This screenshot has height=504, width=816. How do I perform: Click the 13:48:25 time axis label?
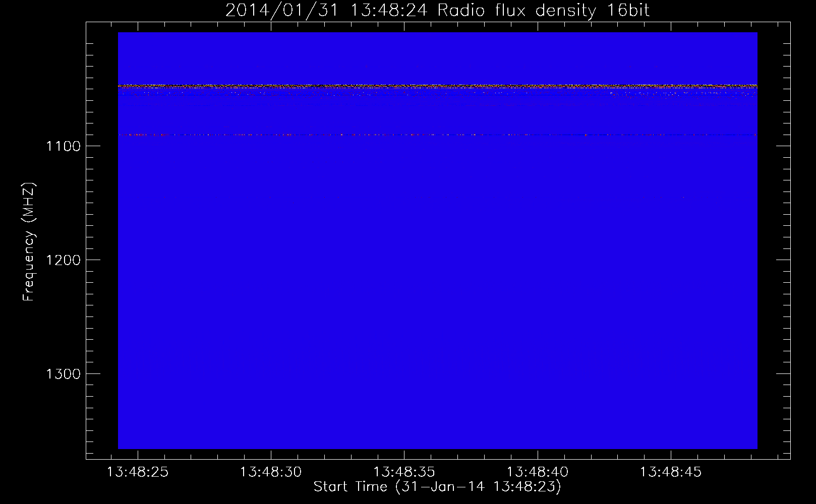137,472
